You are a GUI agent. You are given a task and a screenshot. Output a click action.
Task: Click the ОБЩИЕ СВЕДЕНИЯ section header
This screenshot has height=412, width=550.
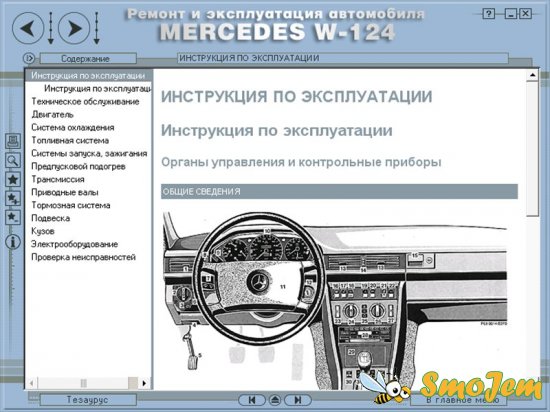click(x=339, y=191)
